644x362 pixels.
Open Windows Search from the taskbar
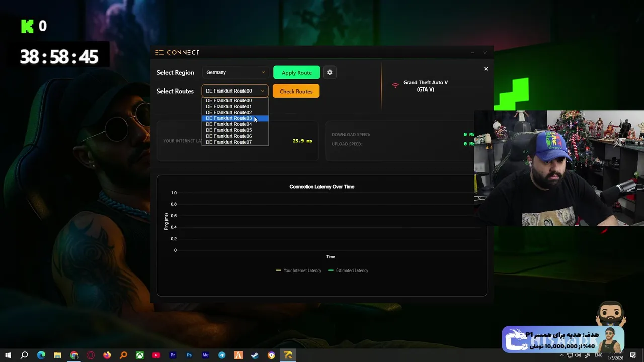tap(24, 355)
